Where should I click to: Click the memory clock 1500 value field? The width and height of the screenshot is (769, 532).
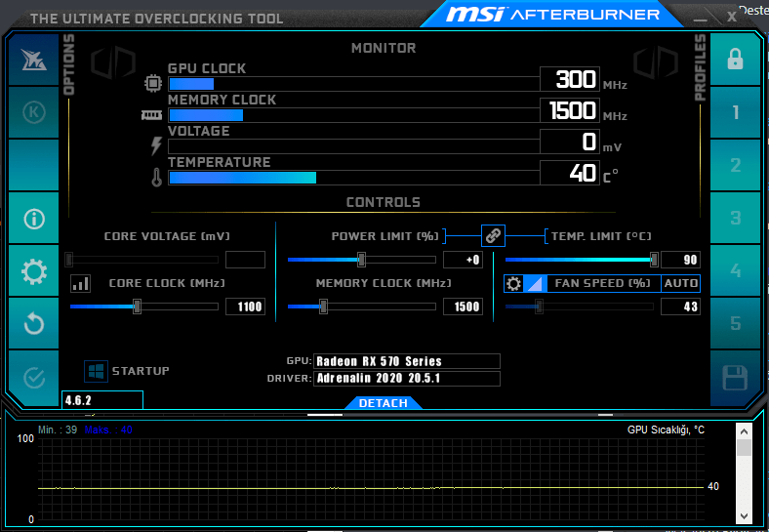(463, 307)
